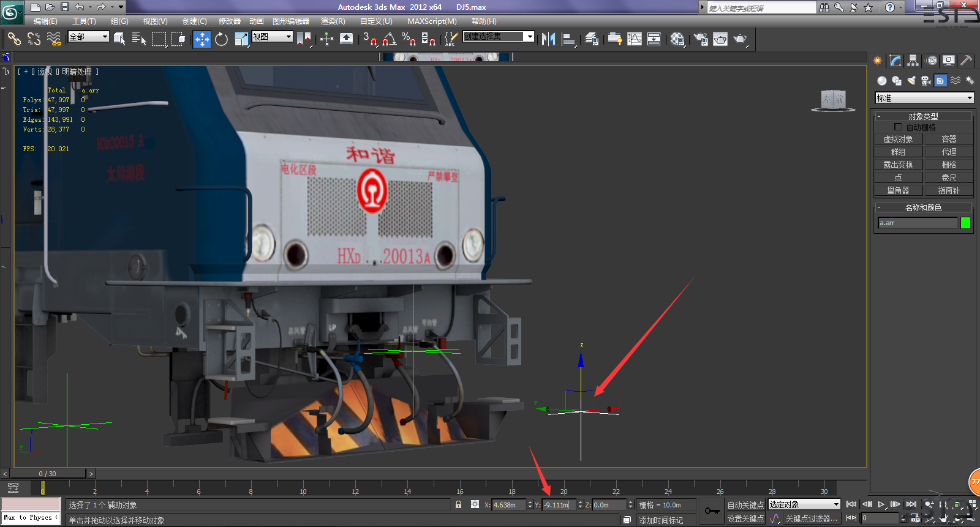Collapse the 名称和颜色 rollout

923,207
